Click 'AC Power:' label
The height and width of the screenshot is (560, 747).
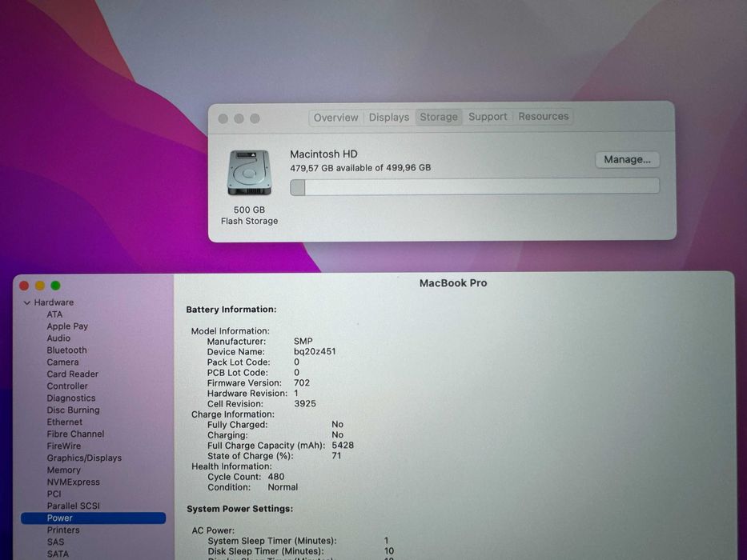click(213, 530)
